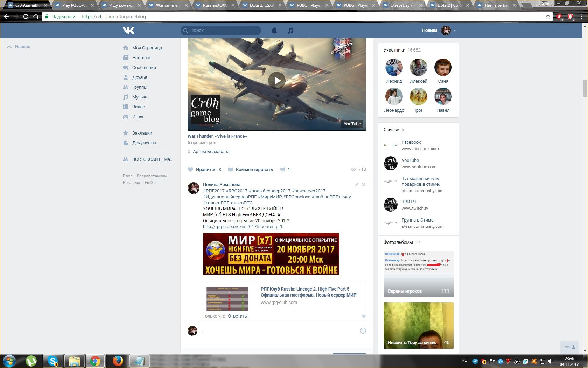This screenshot has width=588, height=368.
Task: Open the music player note icon
Action: click(290, 30)
